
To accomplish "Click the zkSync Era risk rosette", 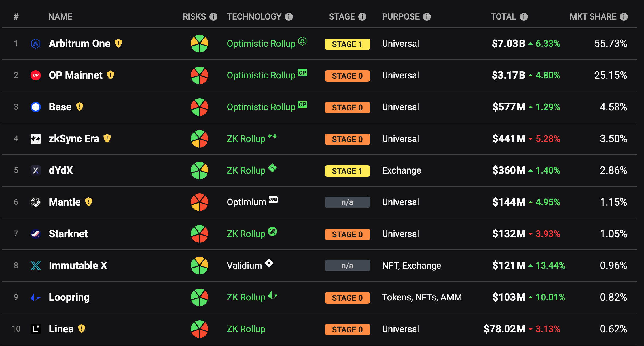I will pyautogui.click(x=200, y=139).
